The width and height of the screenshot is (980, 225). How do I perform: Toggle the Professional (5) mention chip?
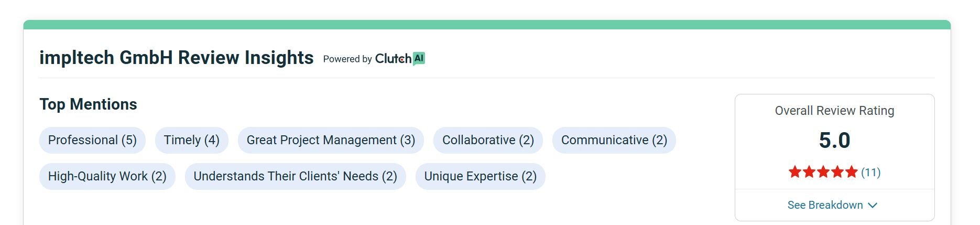(x=92, y=140)
